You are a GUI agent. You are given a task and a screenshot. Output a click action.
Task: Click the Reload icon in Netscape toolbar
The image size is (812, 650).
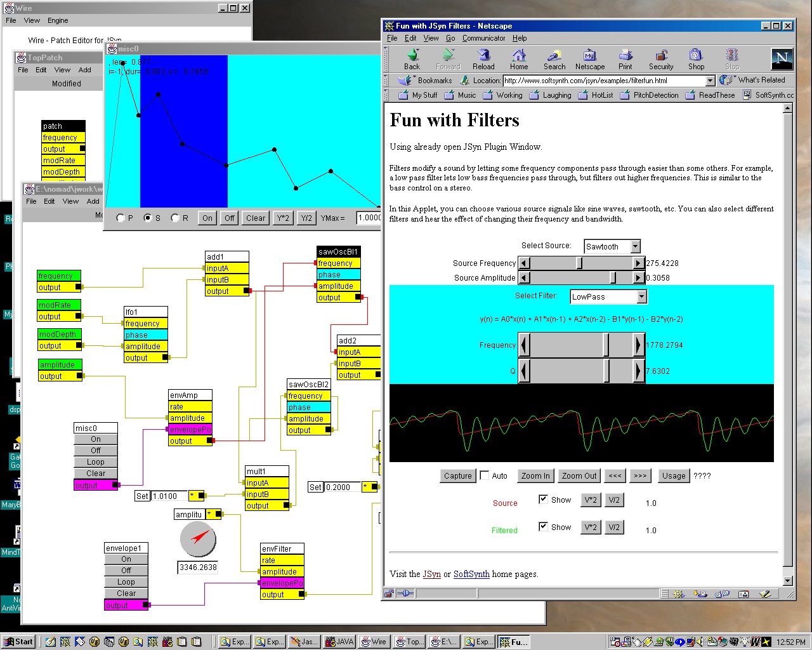click(x=483, y=56)
